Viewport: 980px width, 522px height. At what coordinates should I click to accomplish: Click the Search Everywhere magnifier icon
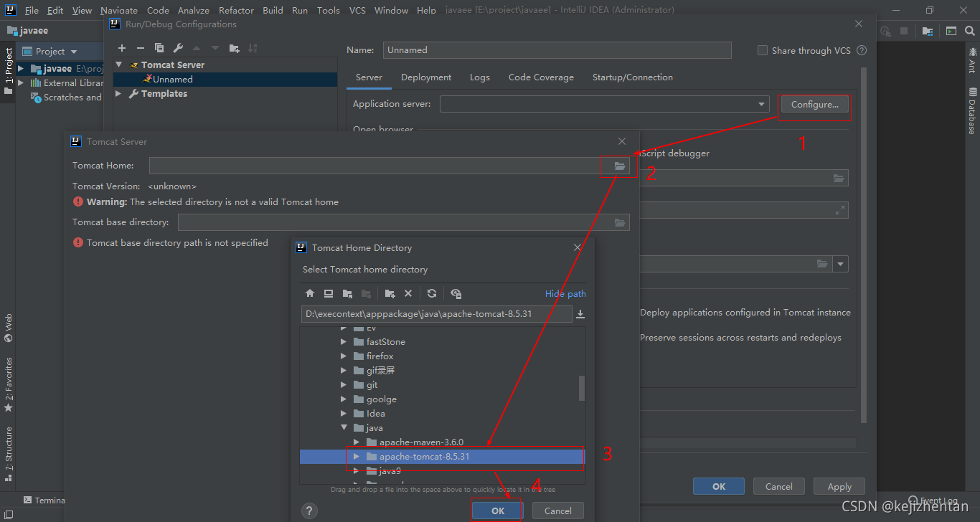pos(971,31)
